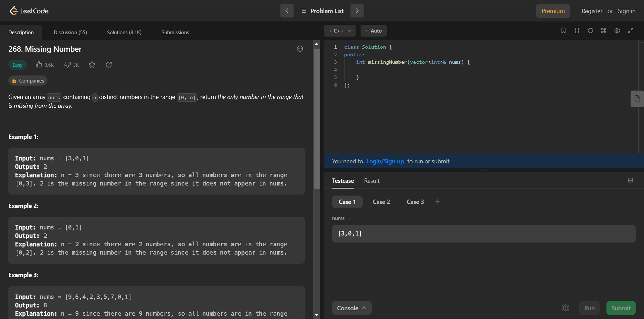Viewport: 644px width, 319px height.
Task: Switch to the Solutions (8.1K) tab
Action: (124, 33)
